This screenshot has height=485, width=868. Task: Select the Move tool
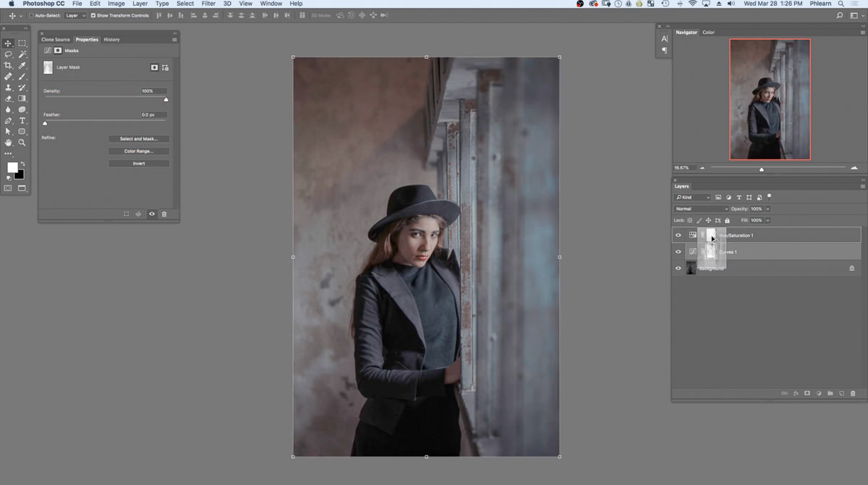point(8,43)
